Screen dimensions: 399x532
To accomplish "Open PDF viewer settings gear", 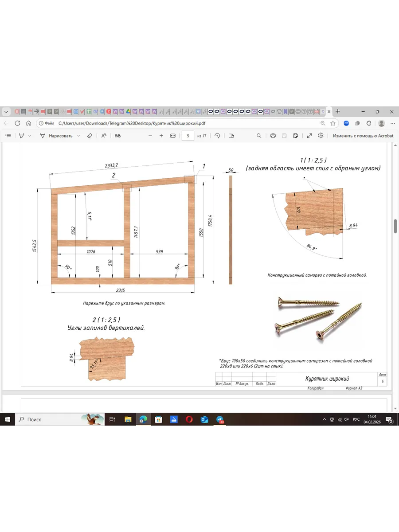I will pos(321,136).
